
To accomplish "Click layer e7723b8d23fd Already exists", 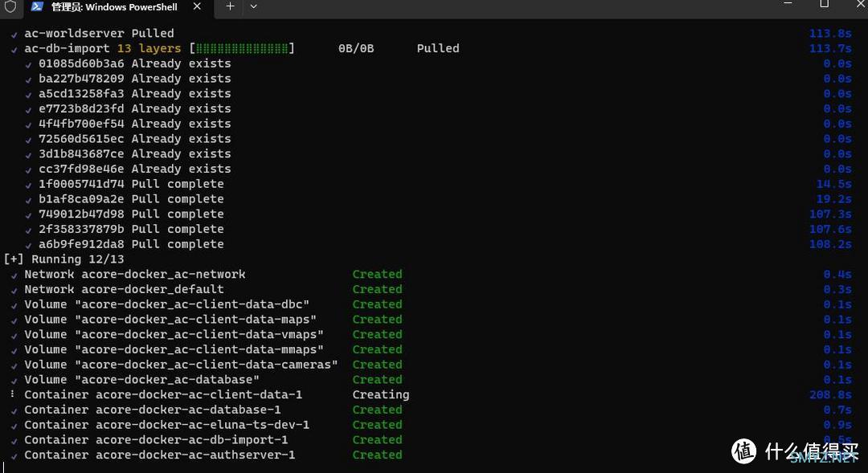I will coord(134,108).
